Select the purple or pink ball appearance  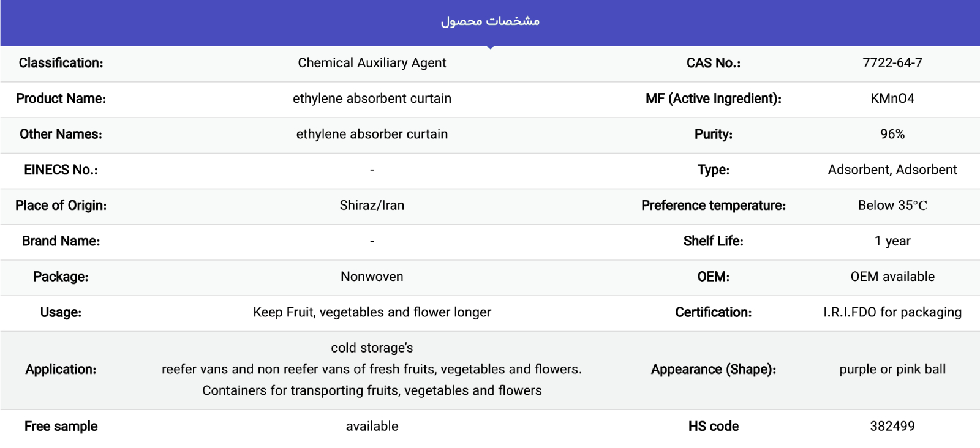click(892, 369)
